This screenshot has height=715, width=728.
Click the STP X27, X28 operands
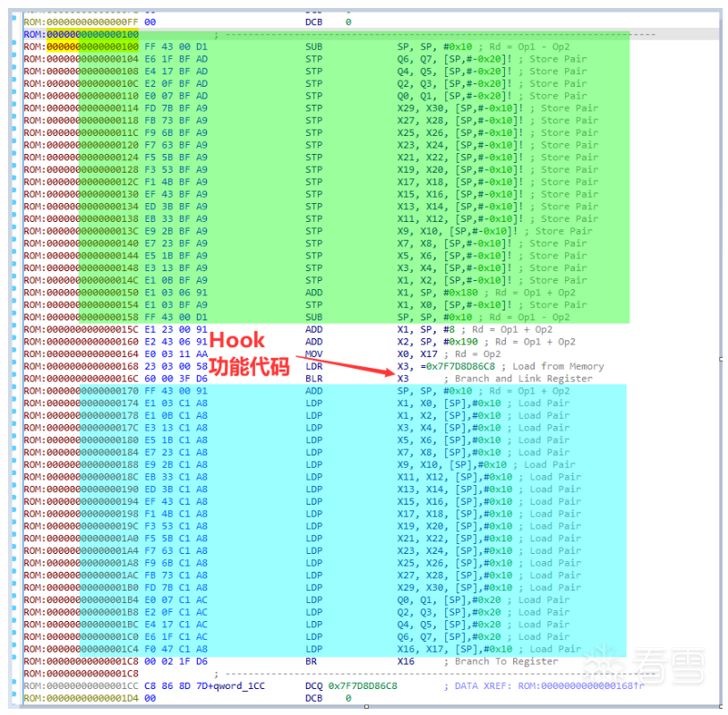[x=460, y=121]
